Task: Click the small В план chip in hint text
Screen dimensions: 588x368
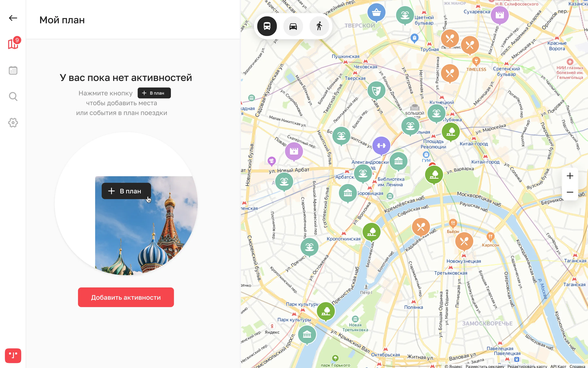Action: tap(154, 93)
